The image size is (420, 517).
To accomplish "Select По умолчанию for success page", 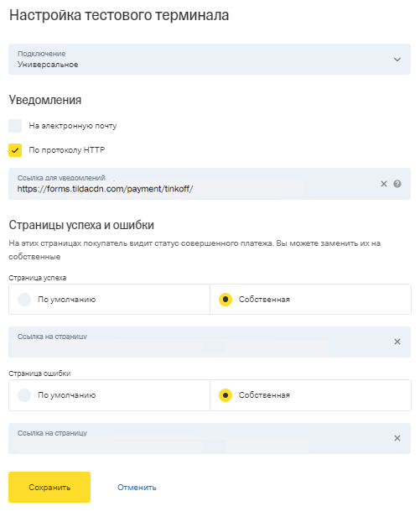I will tap(109, 300).
